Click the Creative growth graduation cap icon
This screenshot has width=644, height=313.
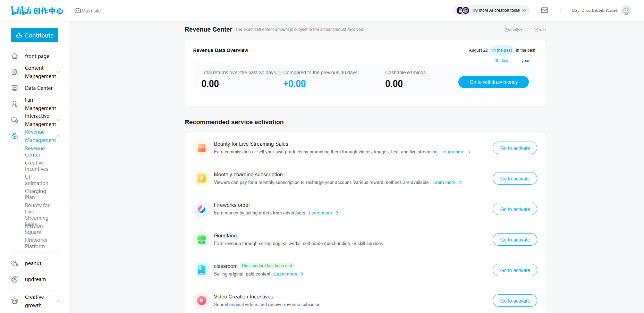point(15,301)
